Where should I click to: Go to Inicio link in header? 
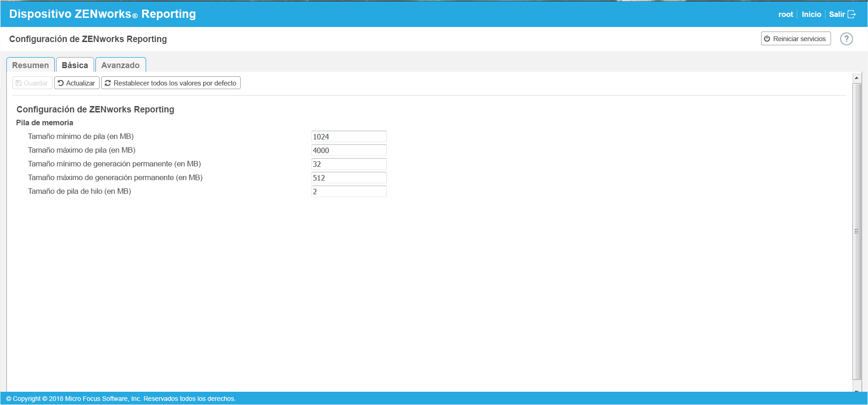(x=811, y=14)
